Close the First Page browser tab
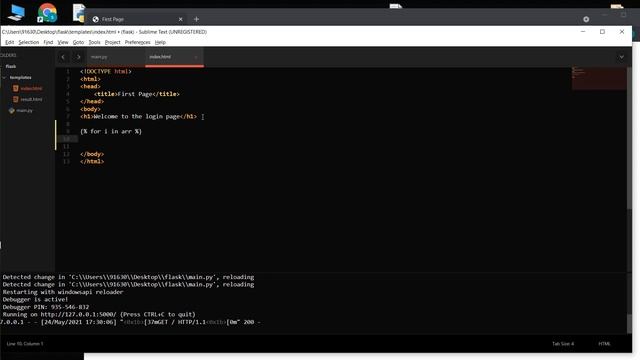Viewport: 640px width, 360px height. (180, 19)
